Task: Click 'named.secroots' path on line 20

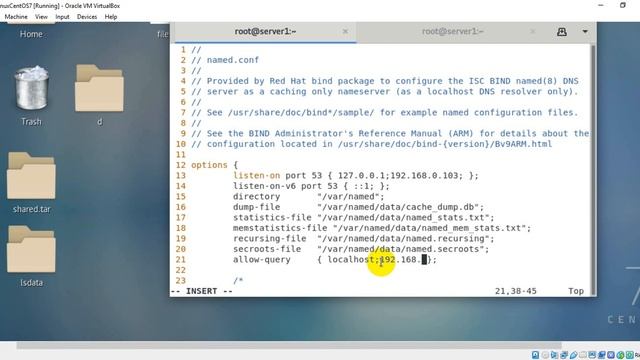Action: (442, 249)
